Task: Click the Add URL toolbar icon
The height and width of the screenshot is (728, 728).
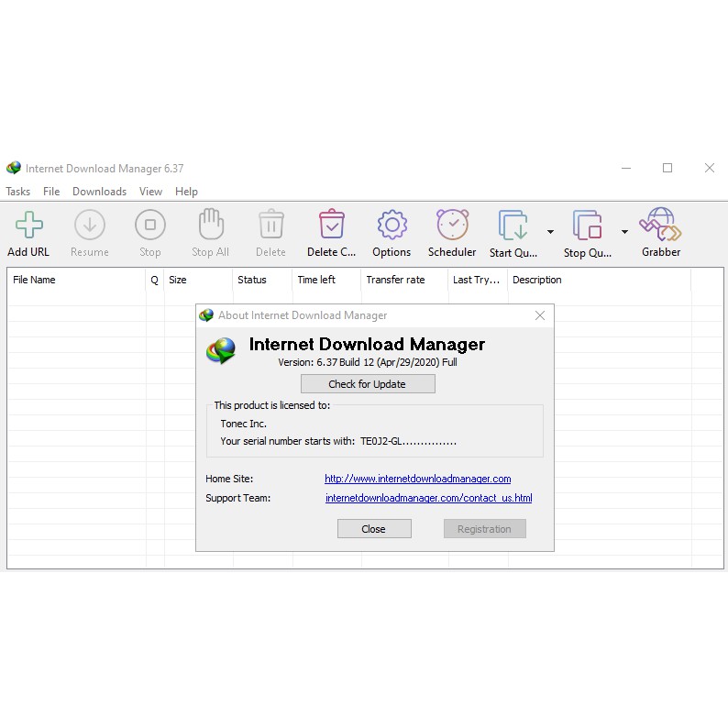Action: coord(28,226)
